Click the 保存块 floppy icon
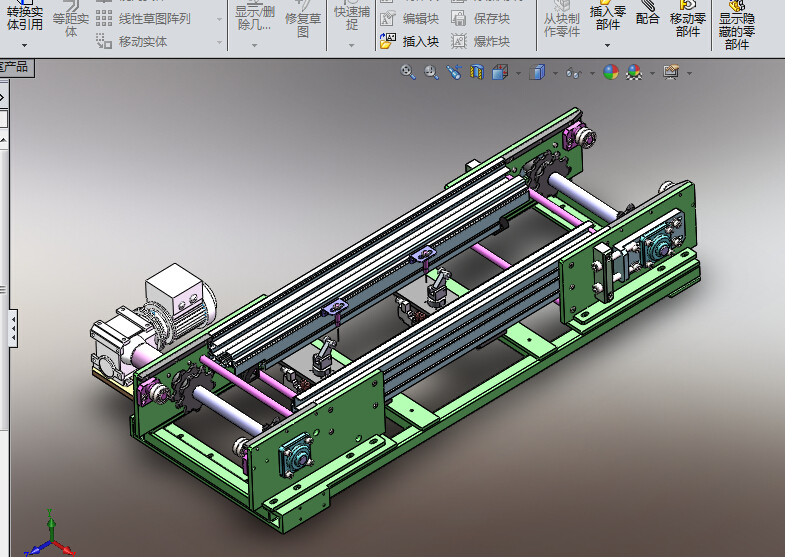 [x=459, y=19]
